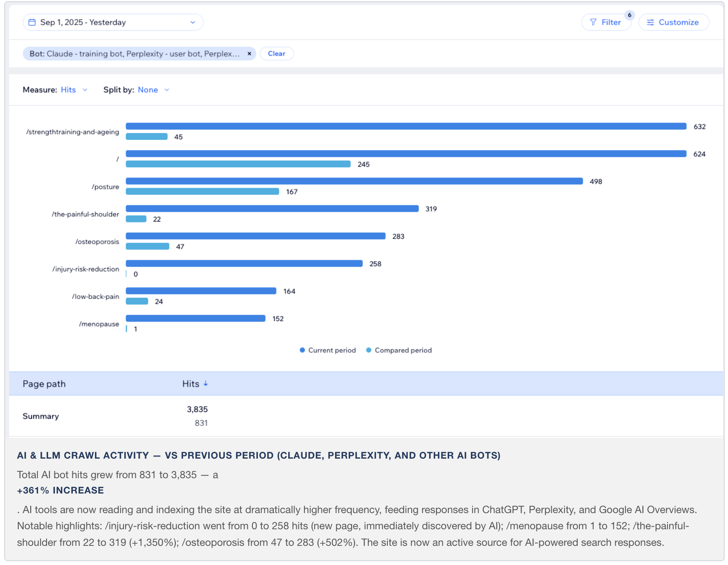Screen dimensions: 728x565
Task: Expand the Split by None dropdown
Action: (x=153, y=90)
